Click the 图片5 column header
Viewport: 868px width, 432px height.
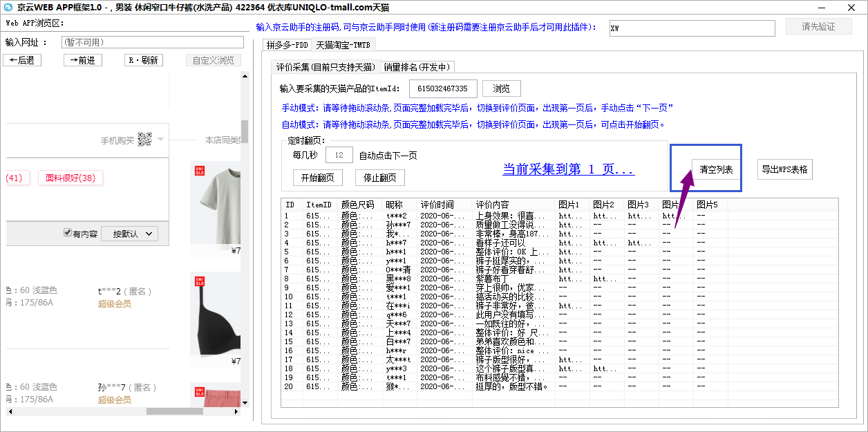click(710, 205)
